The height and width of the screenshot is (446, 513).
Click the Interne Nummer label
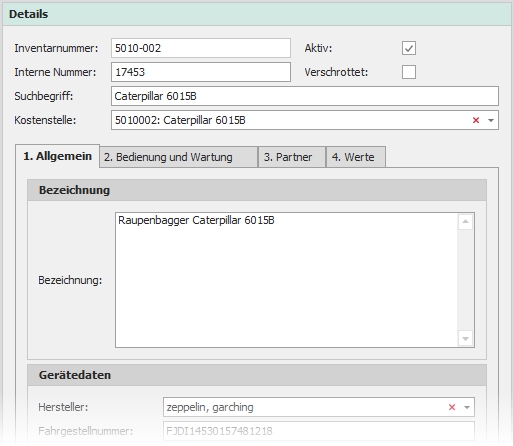(55, 72)
